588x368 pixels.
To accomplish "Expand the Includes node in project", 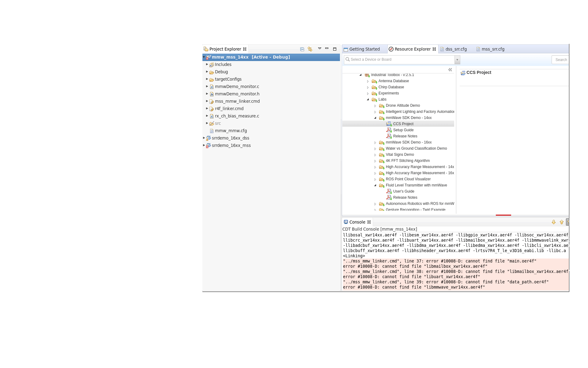I will pos(207,64).
